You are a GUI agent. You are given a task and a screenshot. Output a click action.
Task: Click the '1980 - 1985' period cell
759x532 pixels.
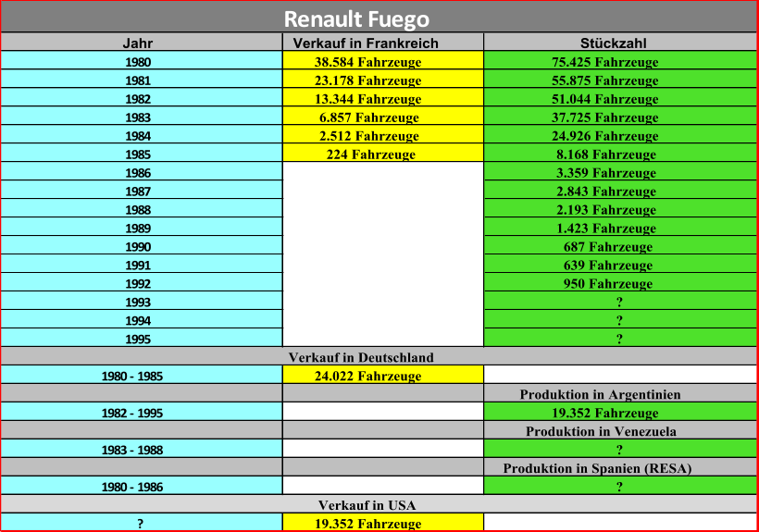click(x=142, y=375)
